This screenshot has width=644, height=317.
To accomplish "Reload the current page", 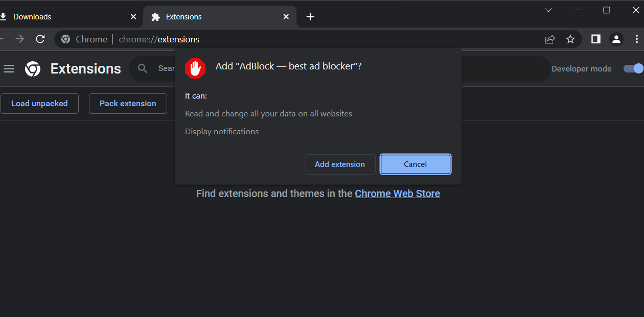I will pos(40,39).
